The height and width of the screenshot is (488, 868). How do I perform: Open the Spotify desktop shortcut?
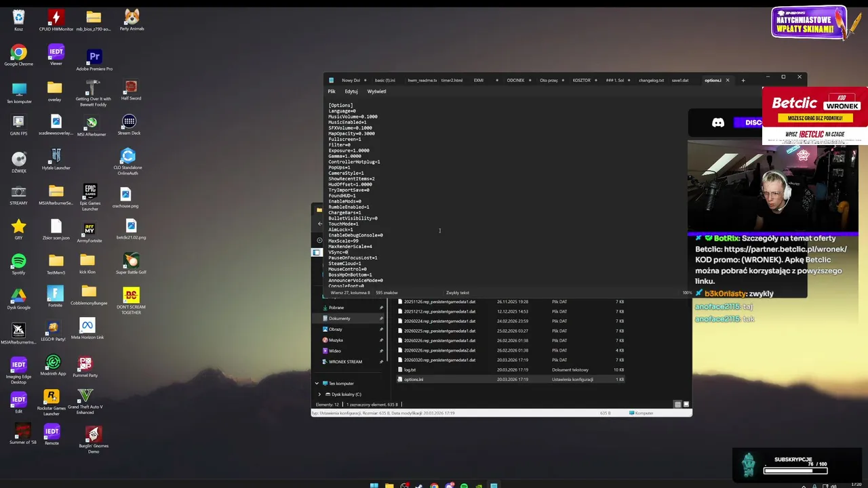[x=18, y=264]
